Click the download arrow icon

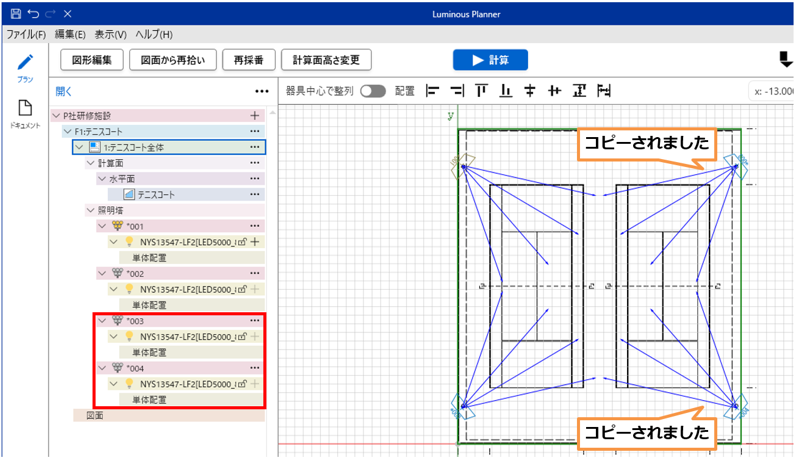coord(785,59)
